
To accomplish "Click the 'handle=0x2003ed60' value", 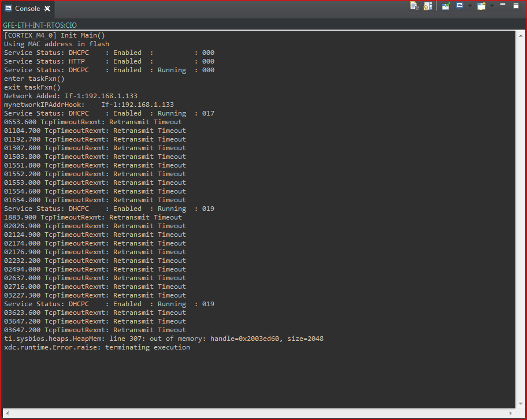I will click(246, 339).
